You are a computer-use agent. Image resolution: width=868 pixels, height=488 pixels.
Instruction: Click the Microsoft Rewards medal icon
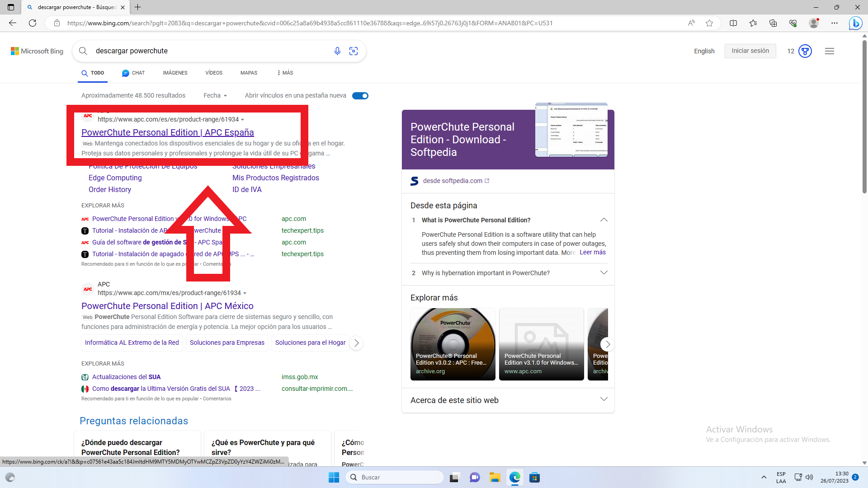pyautogui.click(x=805, y=51)
